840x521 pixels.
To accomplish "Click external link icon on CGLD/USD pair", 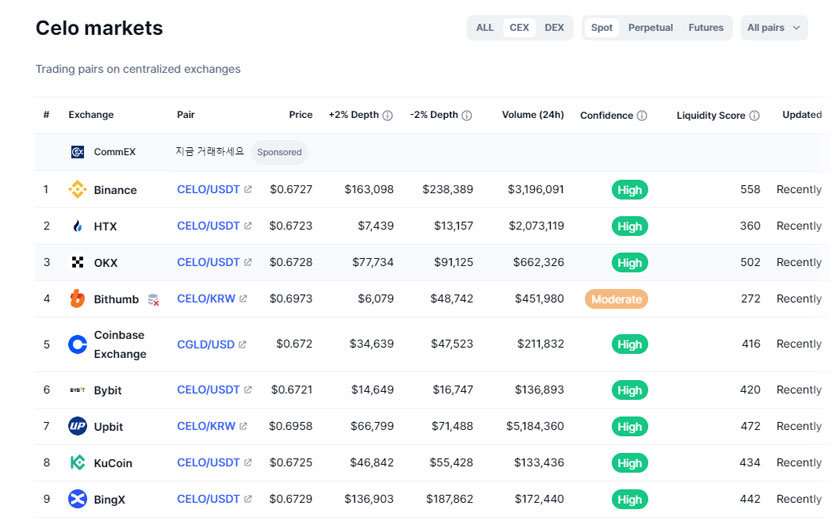I will pos(242,344).
